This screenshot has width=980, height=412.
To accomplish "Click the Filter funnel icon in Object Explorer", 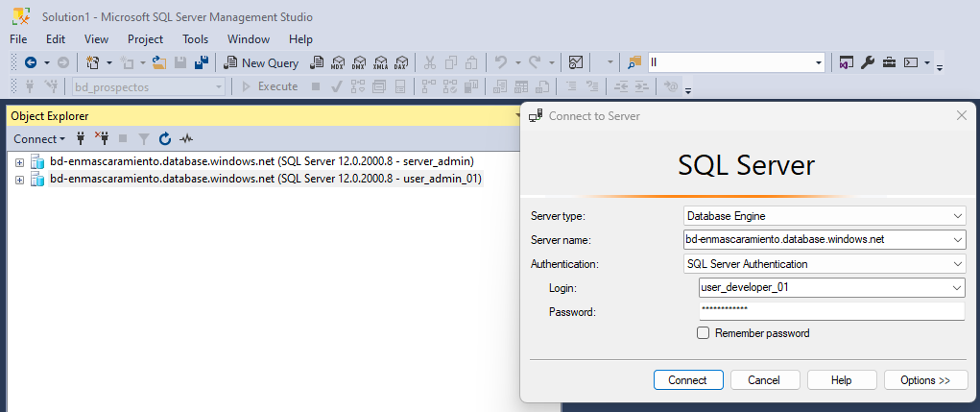I will (x=144, y=139).
